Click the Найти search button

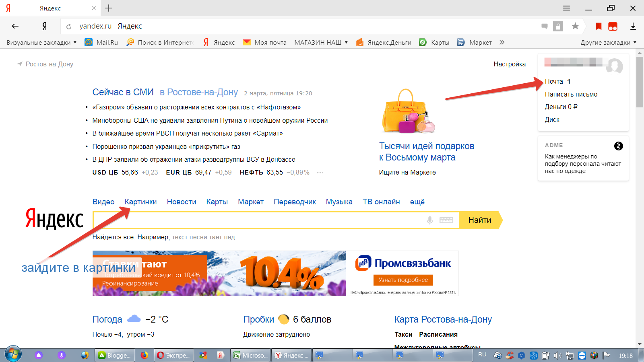[480, 220]
